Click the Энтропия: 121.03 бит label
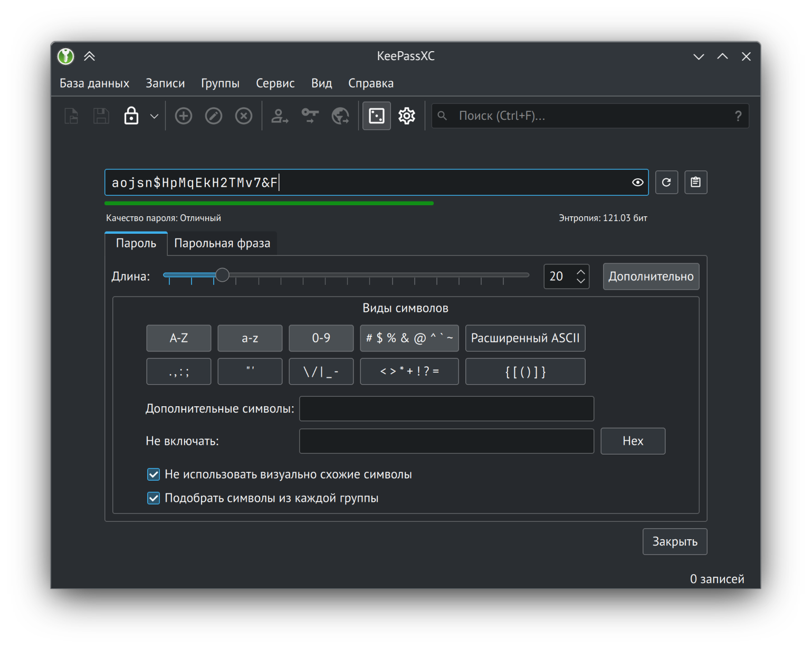 click(x=603, y=218)
